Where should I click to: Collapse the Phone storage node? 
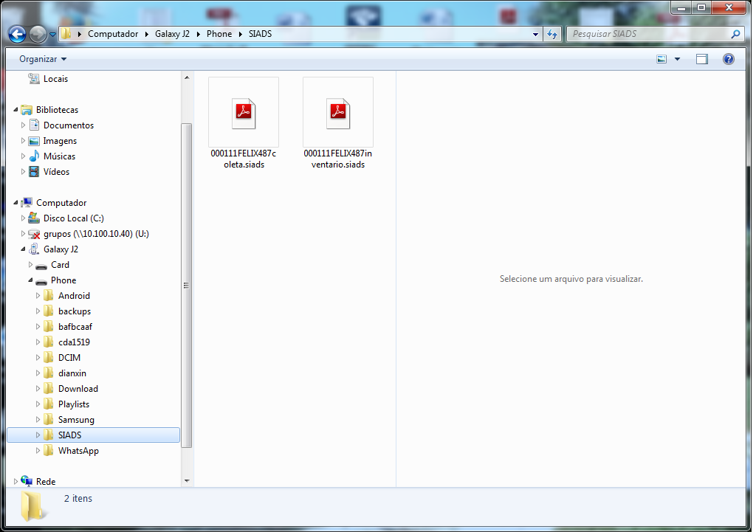(30, 280)
